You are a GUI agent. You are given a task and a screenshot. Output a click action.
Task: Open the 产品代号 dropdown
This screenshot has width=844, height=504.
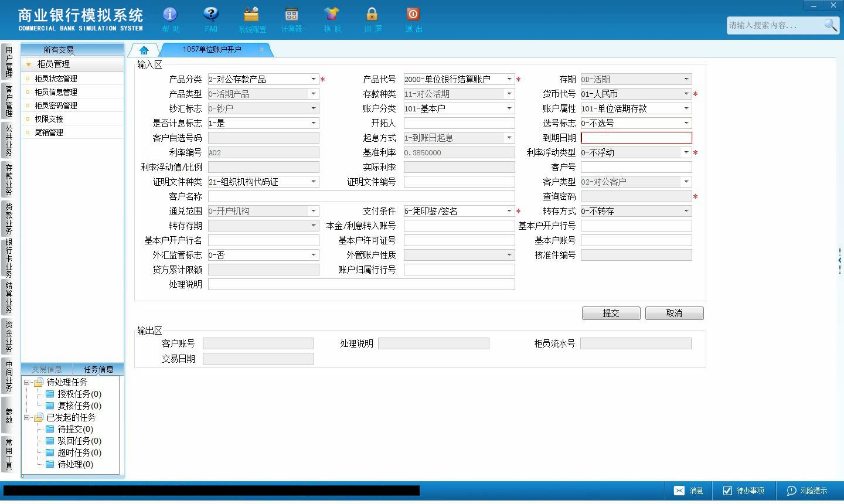tap(509, 79)
